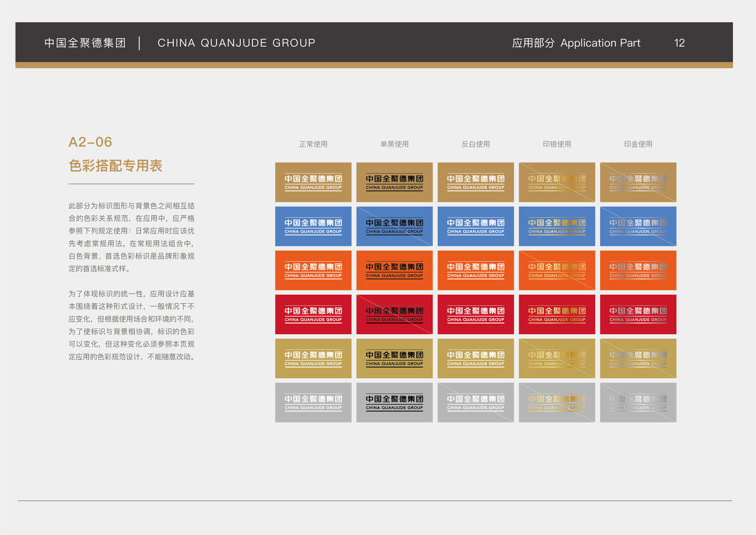Open the gray logo card under 单黑使用
The height and width of the screenshot is (535, 756).
[x=395, y=403]
